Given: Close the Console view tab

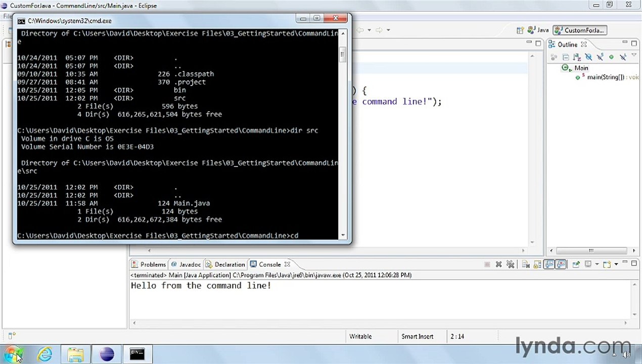Looking at the screenshot, I should tap(287, 264).
